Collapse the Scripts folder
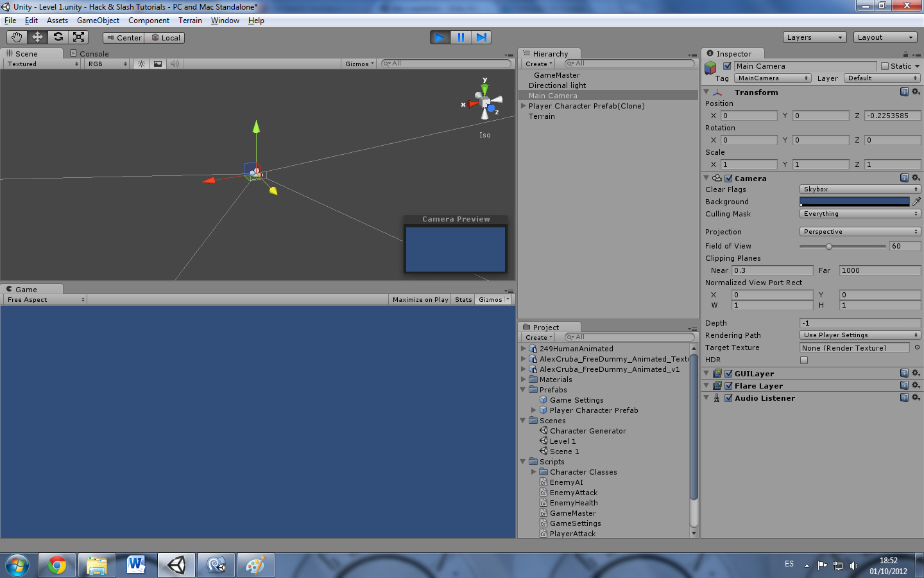This screenshot has height=578, width=924. pyautogui.click(x=524, y=462)
